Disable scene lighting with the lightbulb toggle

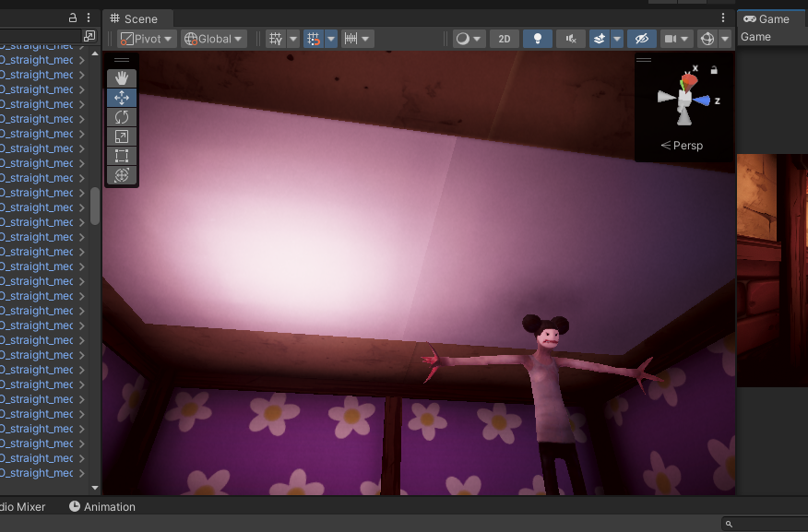pyautogui.click(x=538, y=39)
